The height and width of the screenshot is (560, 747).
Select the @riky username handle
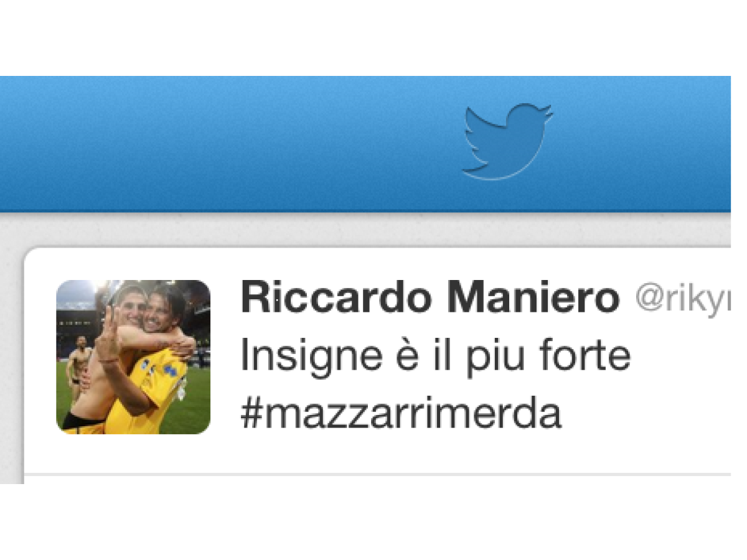point(683,300)
